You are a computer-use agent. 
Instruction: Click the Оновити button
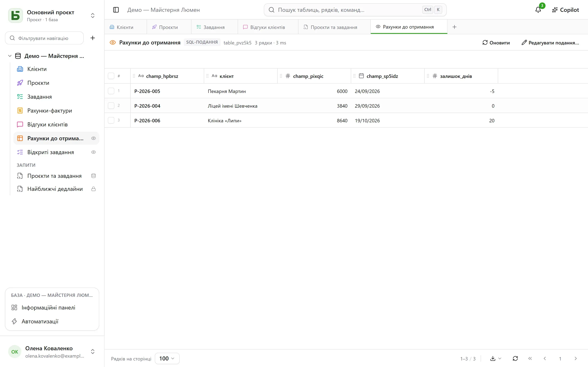(496, 43)
